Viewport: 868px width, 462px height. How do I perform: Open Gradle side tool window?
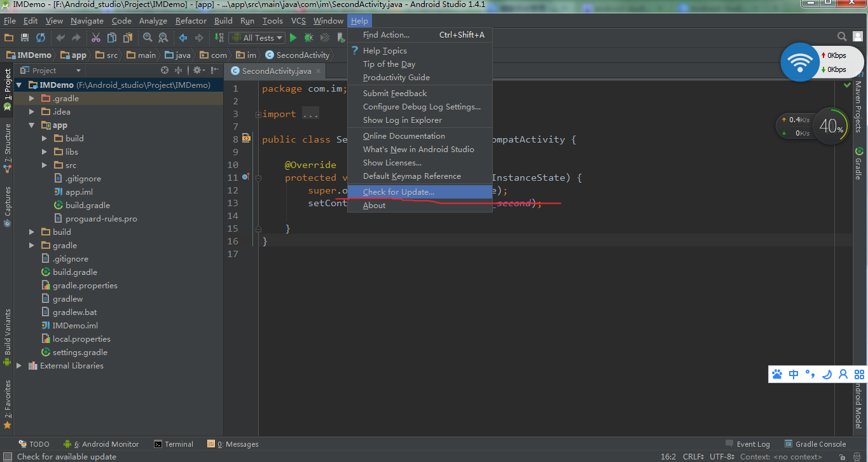coord(858,164)
